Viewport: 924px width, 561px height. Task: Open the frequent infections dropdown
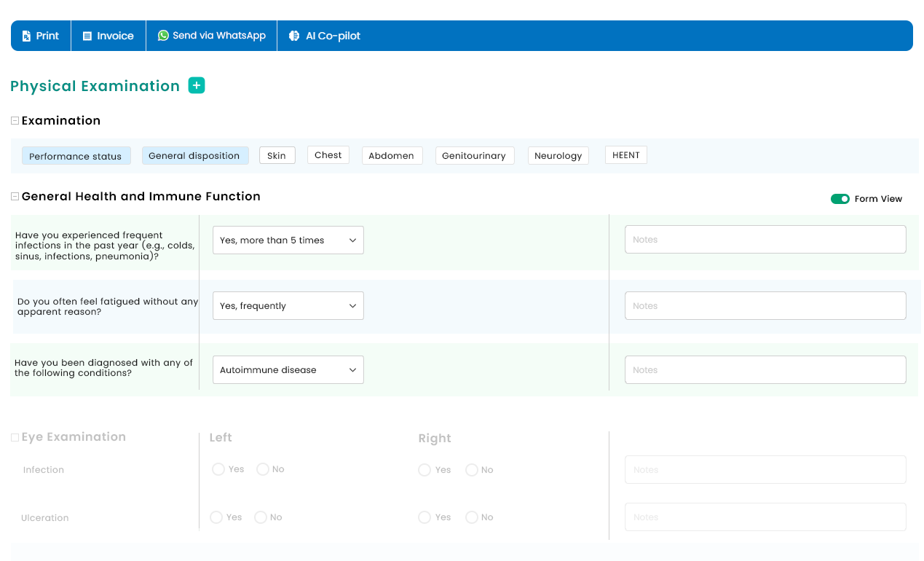[x=288, y=240]
